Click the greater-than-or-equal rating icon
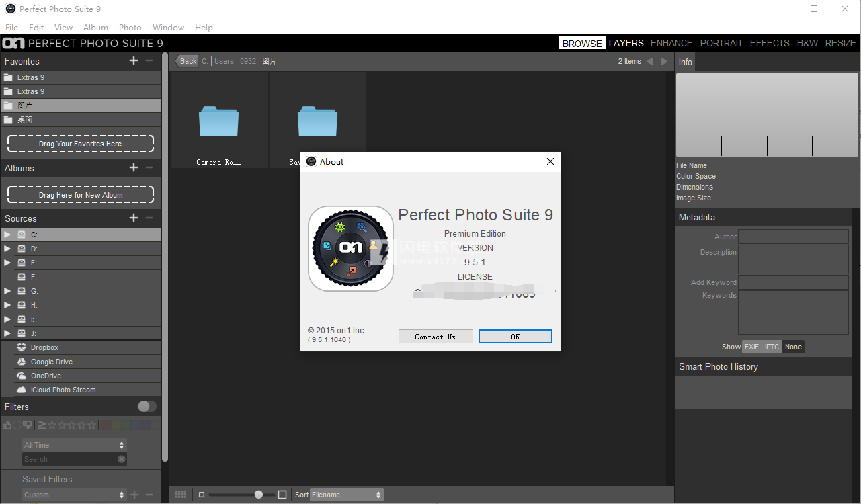The width and height of the screenshot is (861, 504). point(42,425)
